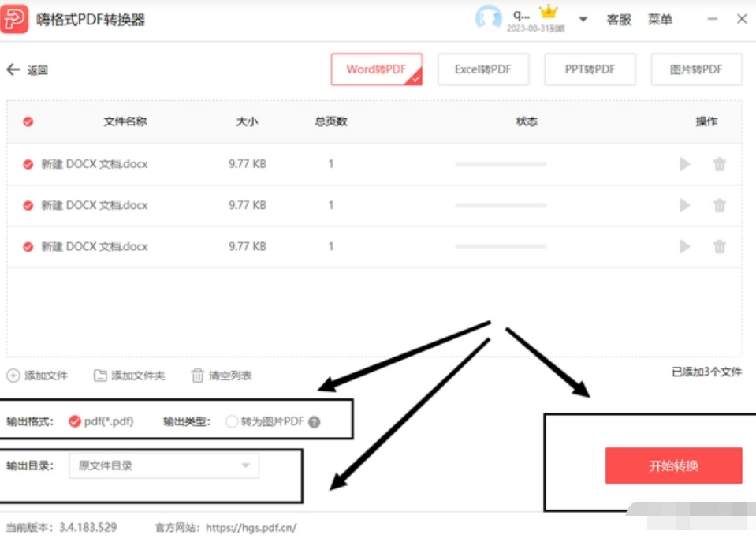
Task: Enable 转为图片PDF output type option
Action: (x=232, y=421)
